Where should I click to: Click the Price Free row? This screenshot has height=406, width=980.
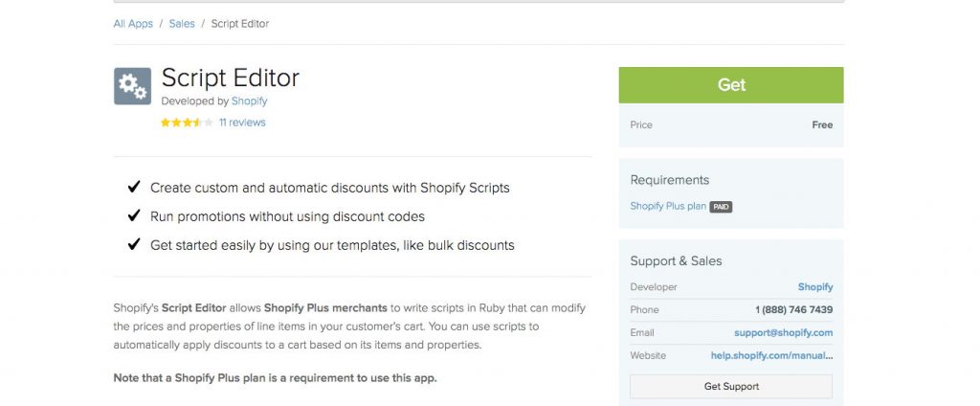point(731,125)
